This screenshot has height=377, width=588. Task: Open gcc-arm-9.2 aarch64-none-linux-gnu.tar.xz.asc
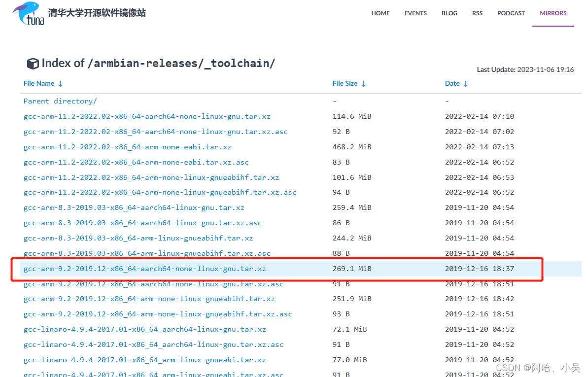[x=153, y=284]
